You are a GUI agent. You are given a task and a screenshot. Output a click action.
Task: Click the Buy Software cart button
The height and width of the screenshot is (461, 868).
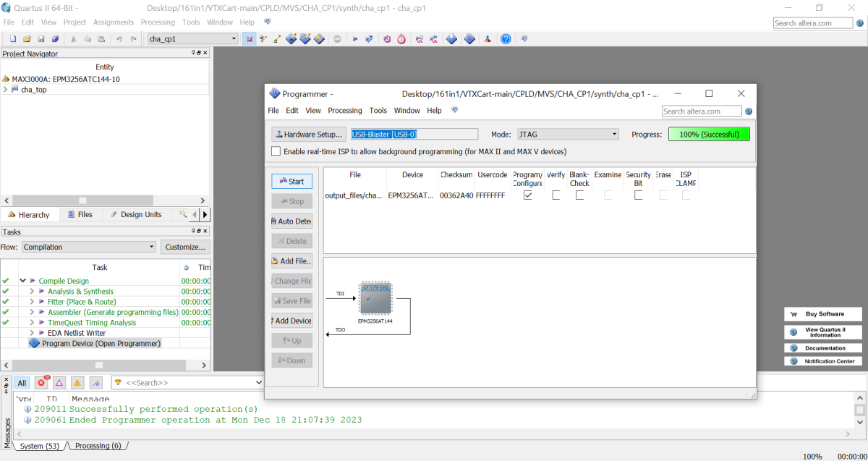824,314
